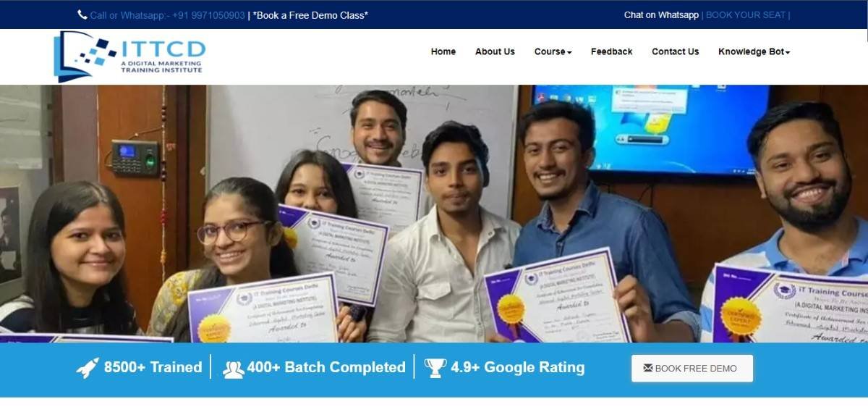This screenshot has width=868, height=407.
Task: Click the people icon beside 400+ Batch Completed
Action: click(234, 369)
